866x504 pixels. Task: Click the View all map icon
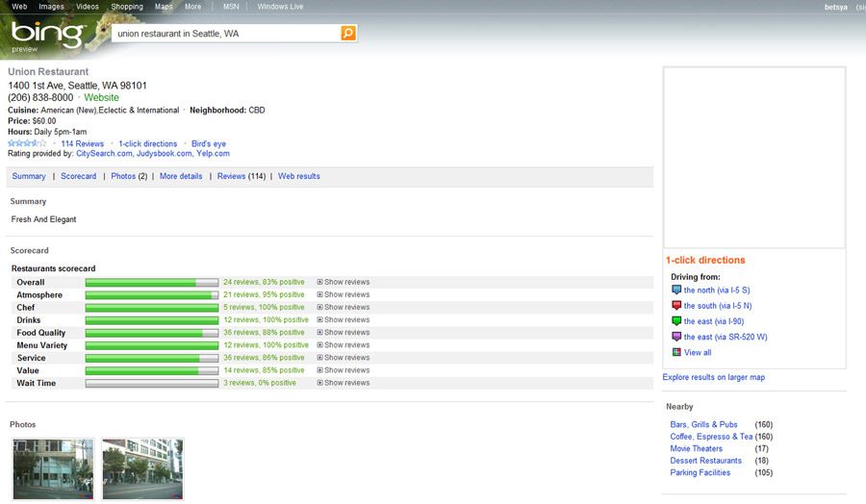tap(676, 353)
